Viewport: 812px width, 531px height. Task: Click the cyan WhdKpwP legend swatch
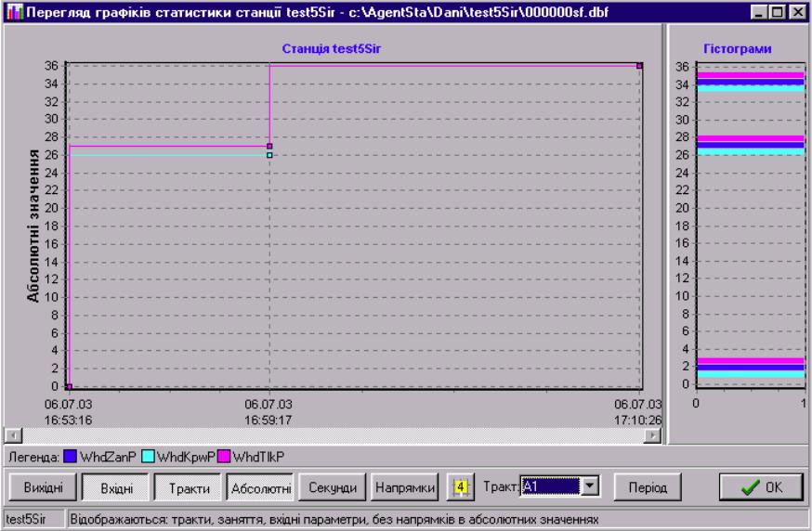click(x=148, y=457)
